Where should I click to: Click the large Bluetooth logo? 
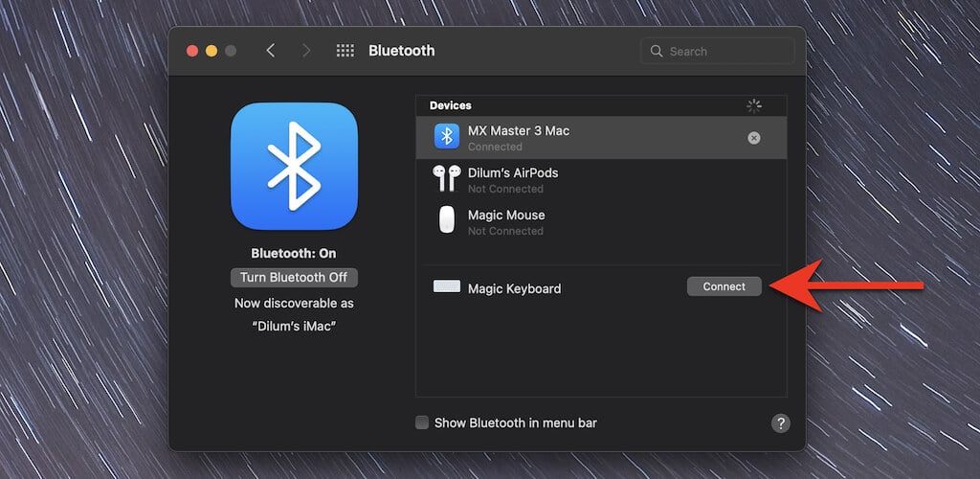click(x=295, y=167)
